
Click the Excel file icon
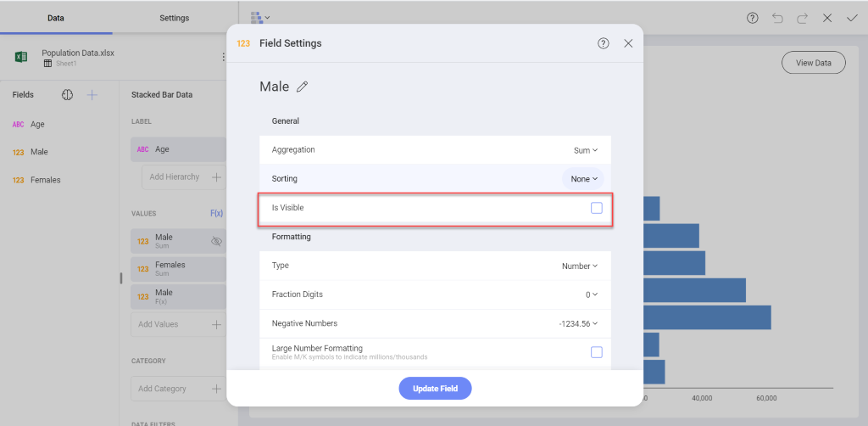click(x=21, y=57)
